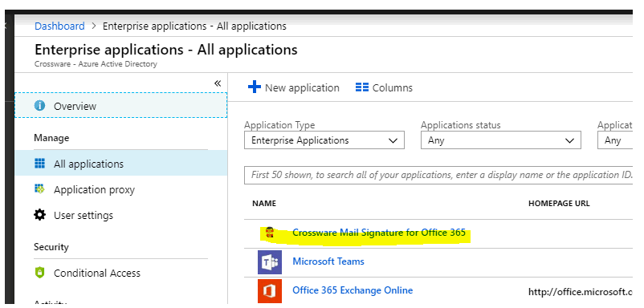Click the Security section heading
This screenshot has height=308, width=644.
(51, 247)
